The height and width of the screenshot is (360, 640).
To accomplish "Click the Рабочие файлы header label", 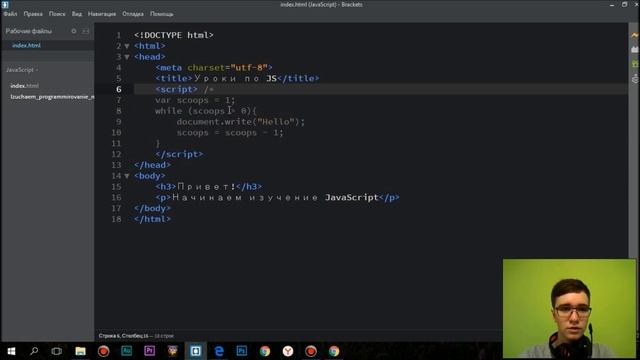I will pos(29,31).
